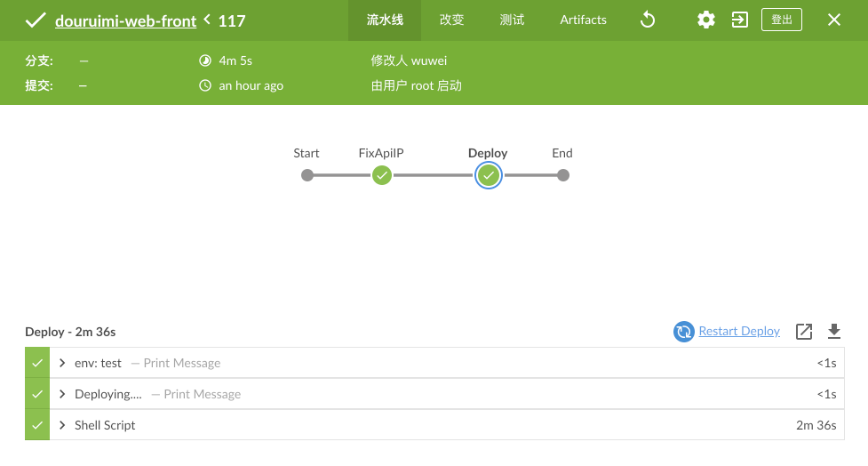Select the Deploy stage node
The image size is (868, 466).
tap(489, 175)
